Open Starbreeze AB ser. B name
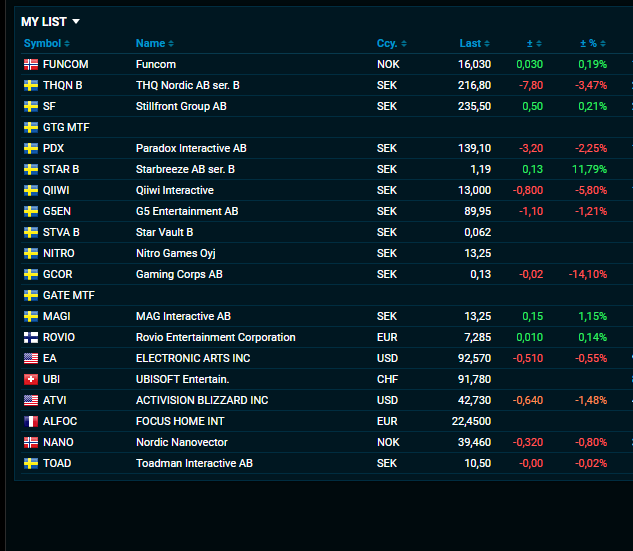 (x=185, y=169)
